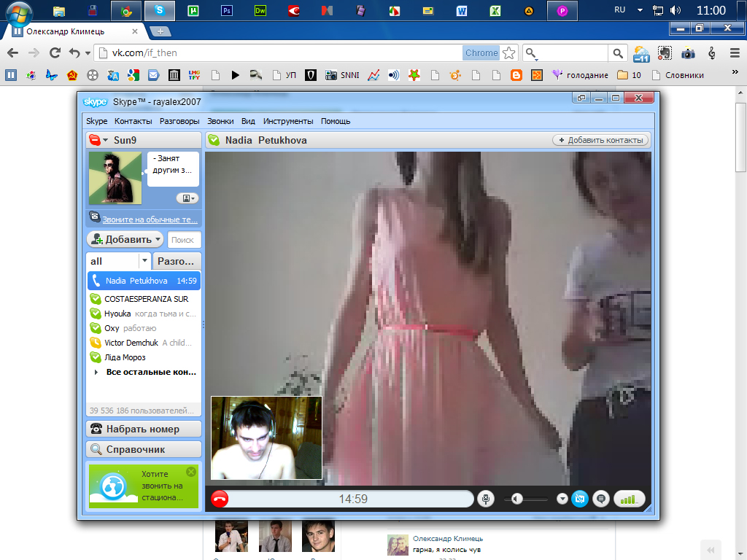Open the Sun9 status dropdown
Screen dimensions: 747x560
click(105, 140)
